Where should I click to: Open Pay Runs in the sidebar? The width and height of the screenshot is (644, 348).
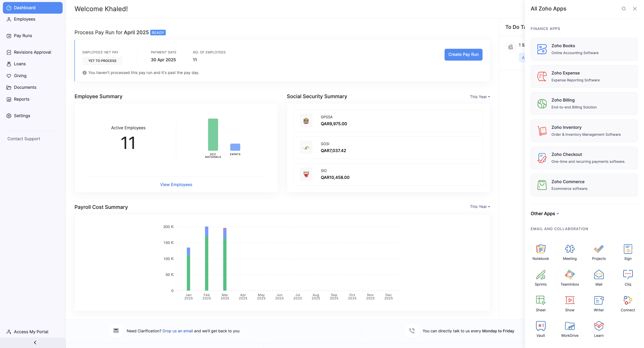coord(23,36)
